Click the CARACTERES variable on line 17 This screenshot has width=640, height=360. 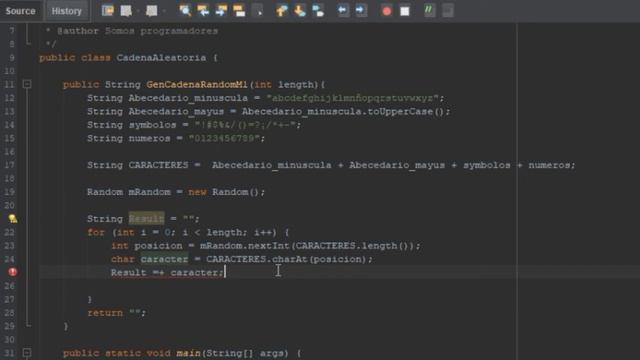[x=158, y=165]
